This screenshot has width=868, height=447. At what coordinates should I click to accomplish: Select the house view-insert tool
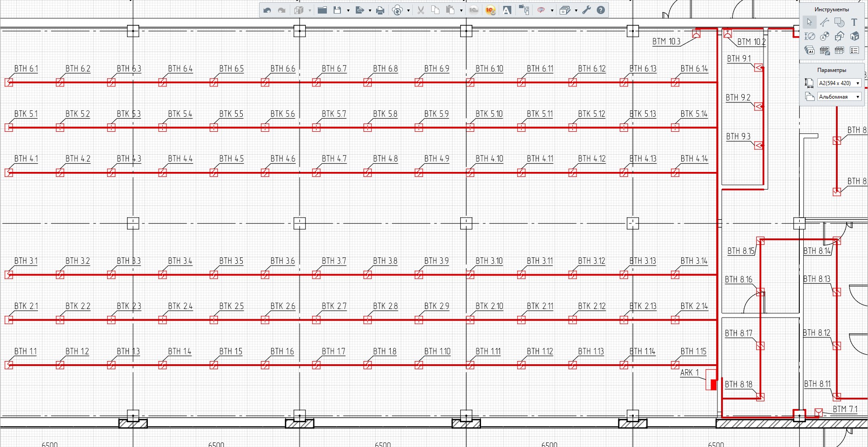tap(840, 36)
